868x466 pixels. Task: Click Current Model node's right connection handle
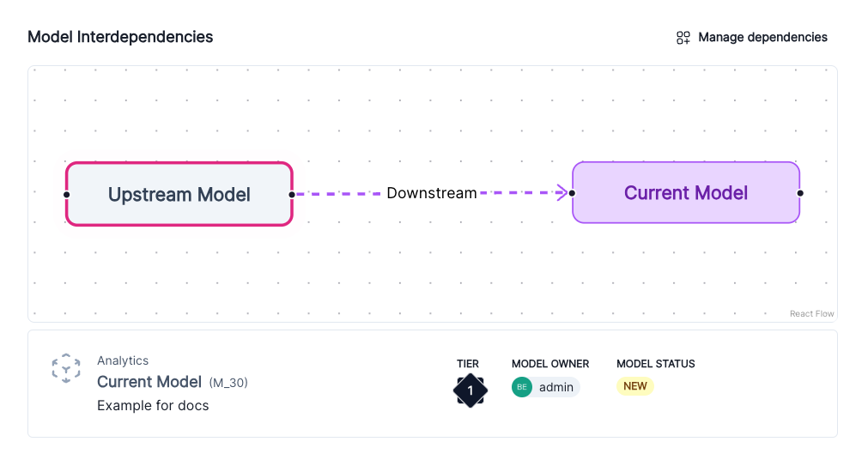pos(800,193)
